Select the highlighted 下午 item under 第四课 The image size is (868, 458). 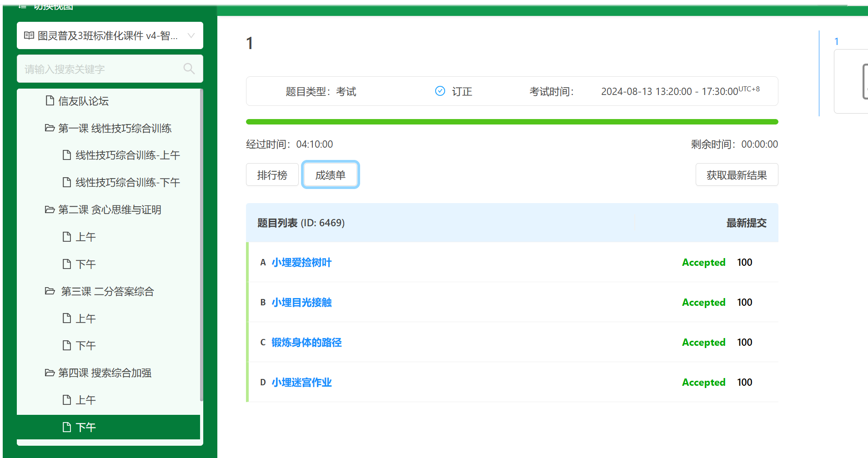85,427
